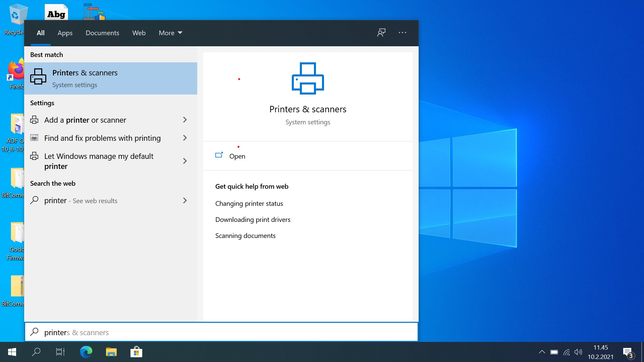Viewport: 644px width, 362px height.
Task: Open File Explorer from taskbar
Action: [x=111, y=352]
